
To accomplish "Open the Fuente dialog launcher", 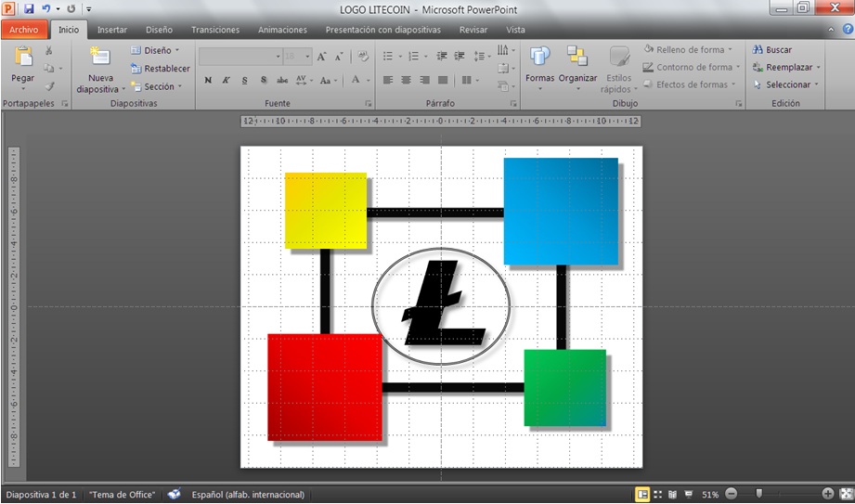I will tap(368, 103).
